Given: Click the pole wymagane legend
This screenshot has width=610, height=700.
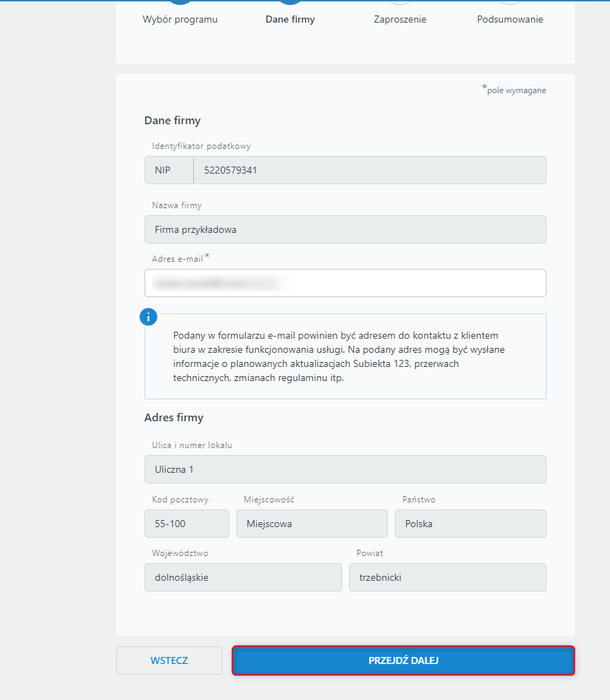Looking at the screenshot, I should (513, 90).
